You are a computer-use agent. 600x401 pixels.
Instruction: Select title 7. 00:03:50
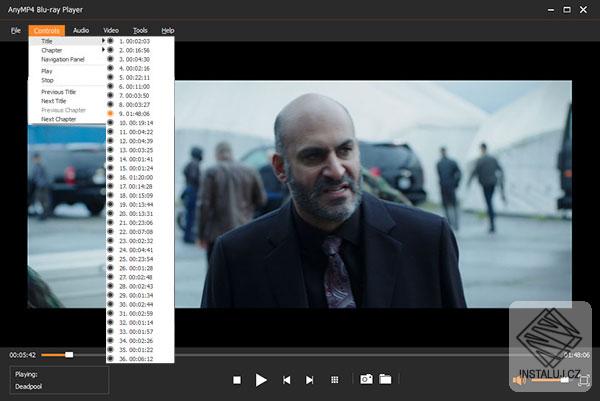pos(140,96)
